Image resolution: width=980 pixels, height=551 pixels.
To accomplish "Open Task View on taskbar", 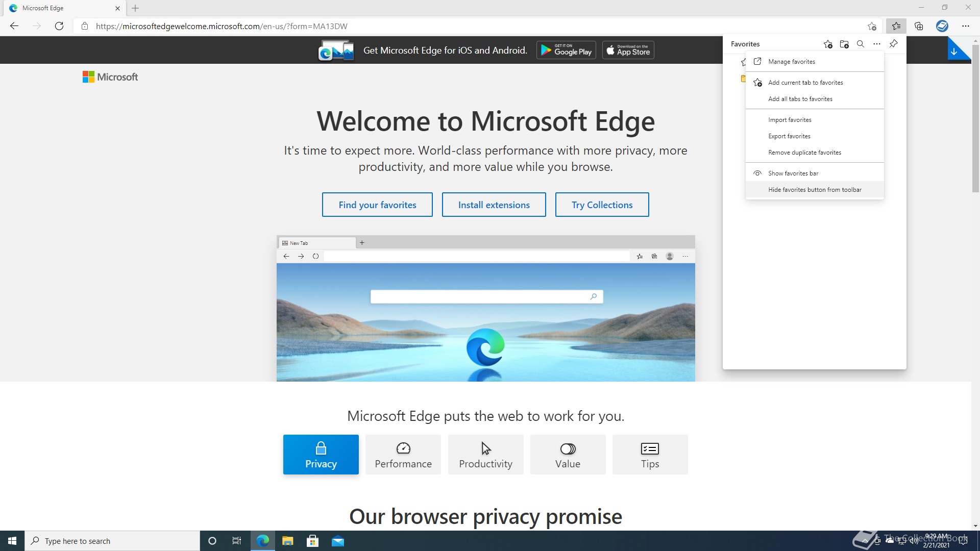I will [x=237, y=541].
